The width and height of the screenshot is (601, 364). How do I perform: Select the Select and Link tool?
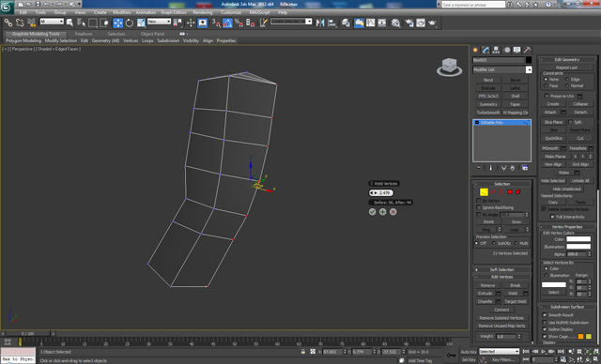click(x=8, y=23)
